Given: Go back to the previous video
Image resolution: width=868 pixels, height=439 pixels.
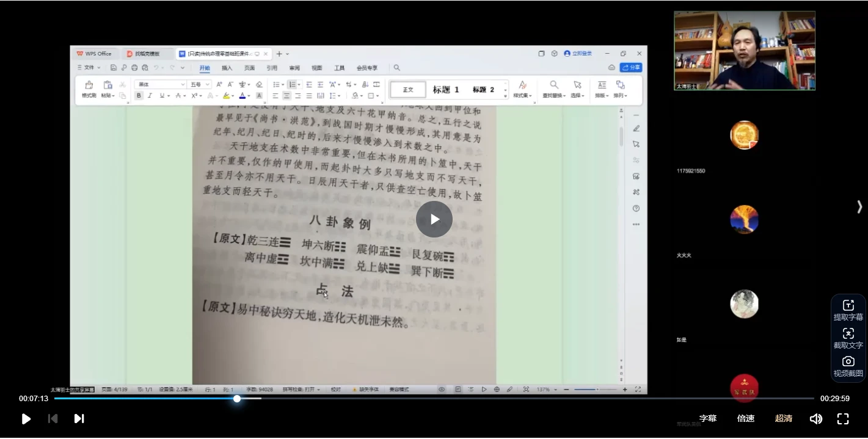Looking at the screenshot, I should click(53, 419).
